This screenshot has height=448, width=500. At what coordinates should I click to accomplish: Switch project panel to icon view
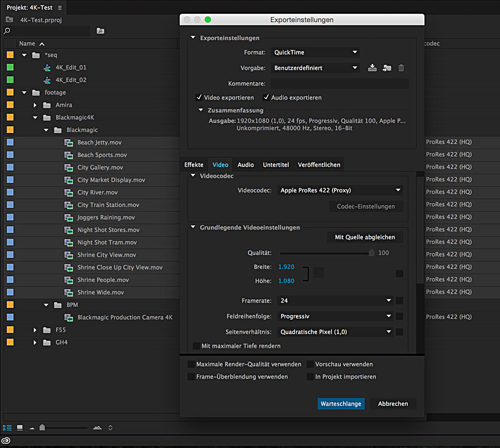click(x=20, y=427)
